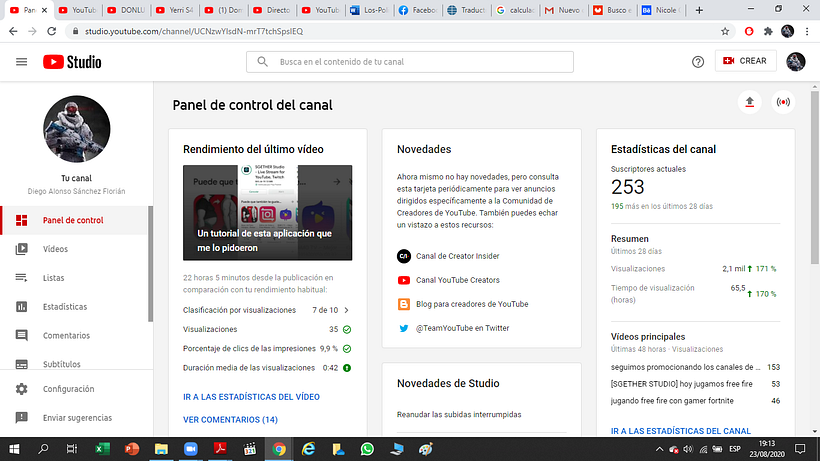Viewport: 820px width, 461px height.
Task: Bookmark this page with star icon
Action: click(x=725, y=31)
